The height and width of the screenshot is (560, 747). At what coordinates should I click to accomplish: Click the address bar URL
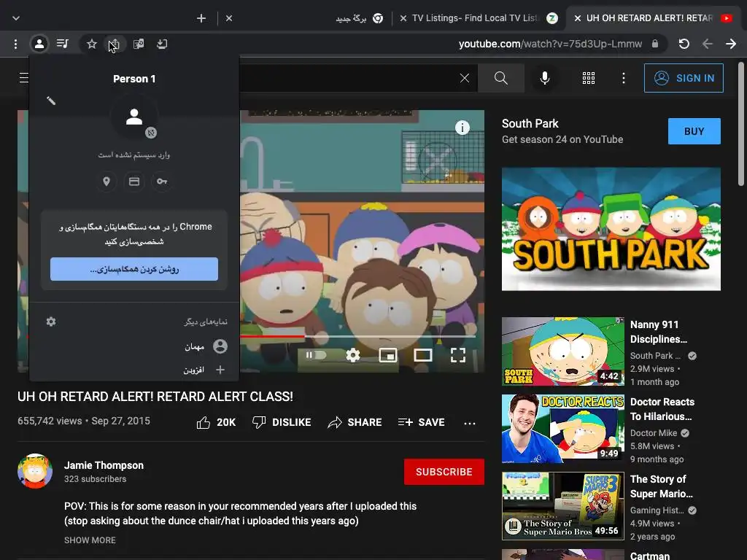coord(550,44)
